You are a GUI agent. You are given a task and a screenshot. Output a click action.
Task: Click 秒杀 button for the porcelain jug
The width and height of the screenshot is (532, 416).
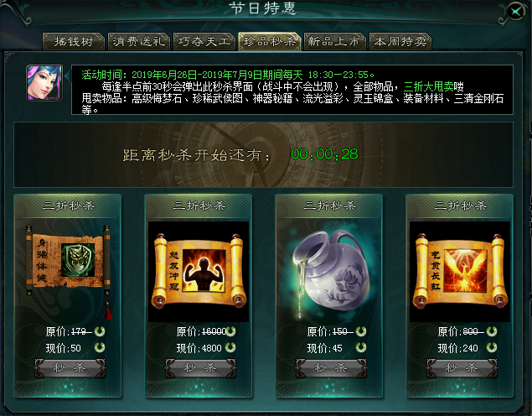(331, 368)
